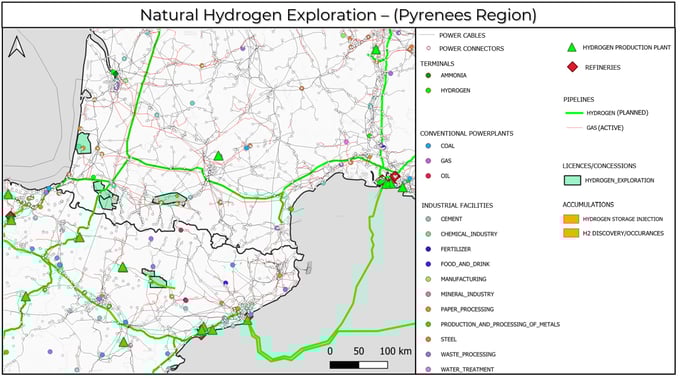
Task: Click the 'MINERAL_INDUSTRY' legend label
Action: click(468, 294)
